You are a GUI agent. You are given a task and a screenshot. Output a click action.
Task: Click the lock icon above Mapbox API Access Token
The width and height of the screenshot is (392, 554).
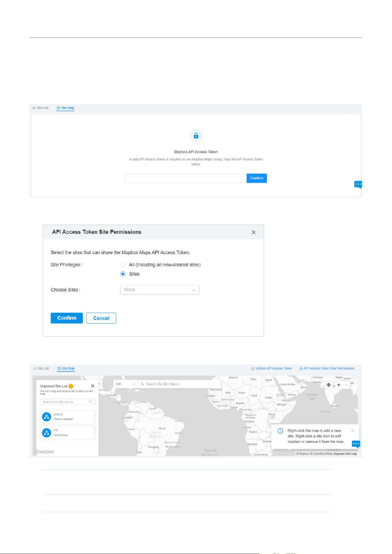pyautogui.click(x=196, y=136)
